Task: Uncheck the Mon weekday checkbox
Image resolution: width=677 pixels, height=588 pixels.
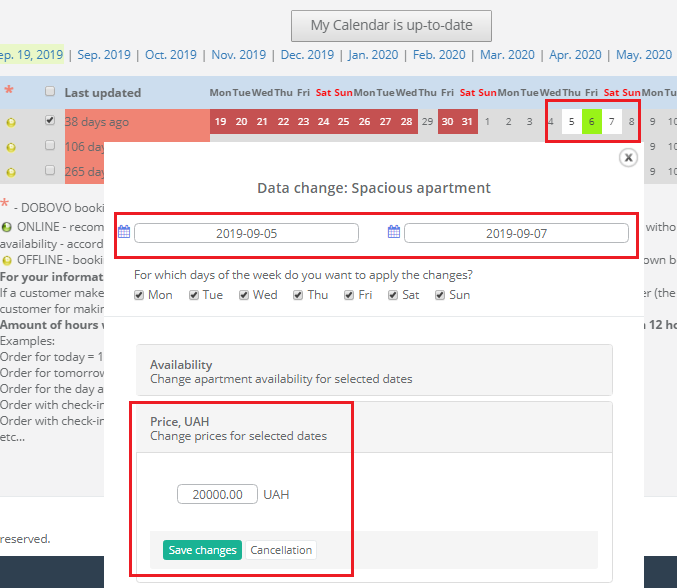Action: click(139, 295)
